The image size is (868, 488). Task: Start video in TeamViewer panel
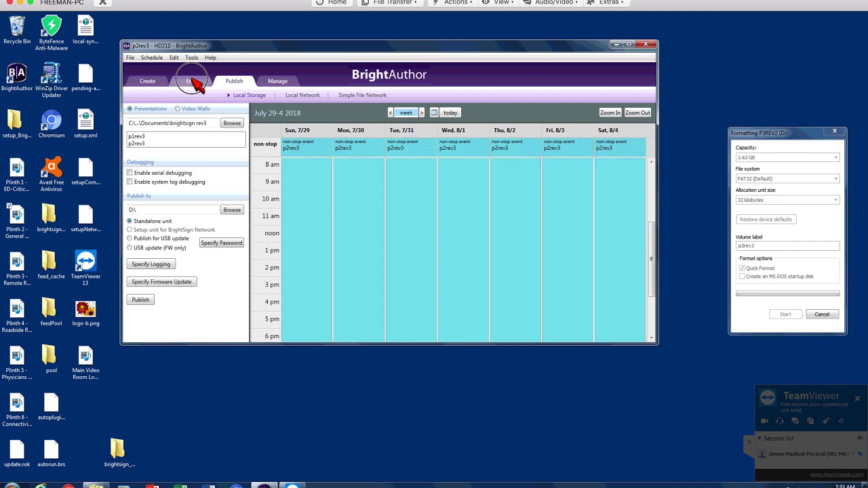(764, 421)
